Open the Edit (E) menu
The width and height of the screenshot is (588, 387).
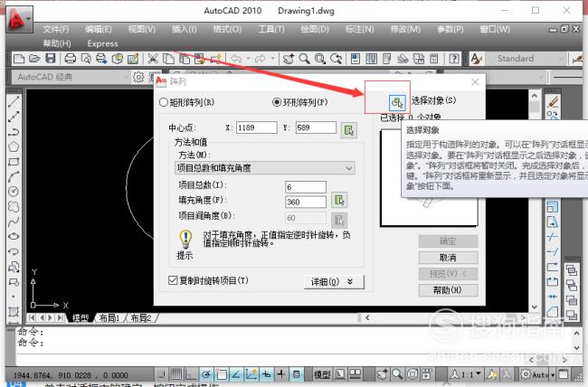pyautogui.click(x=98, y=29)
